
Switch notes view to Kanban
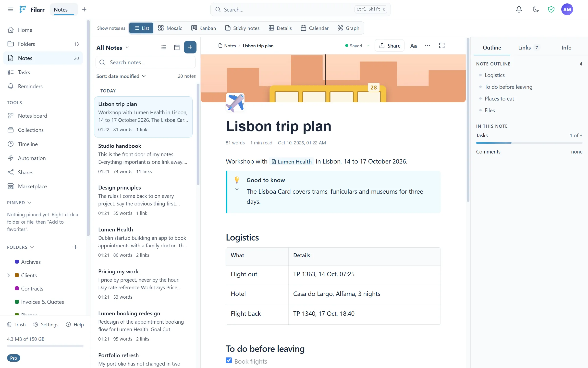(204, 28)
